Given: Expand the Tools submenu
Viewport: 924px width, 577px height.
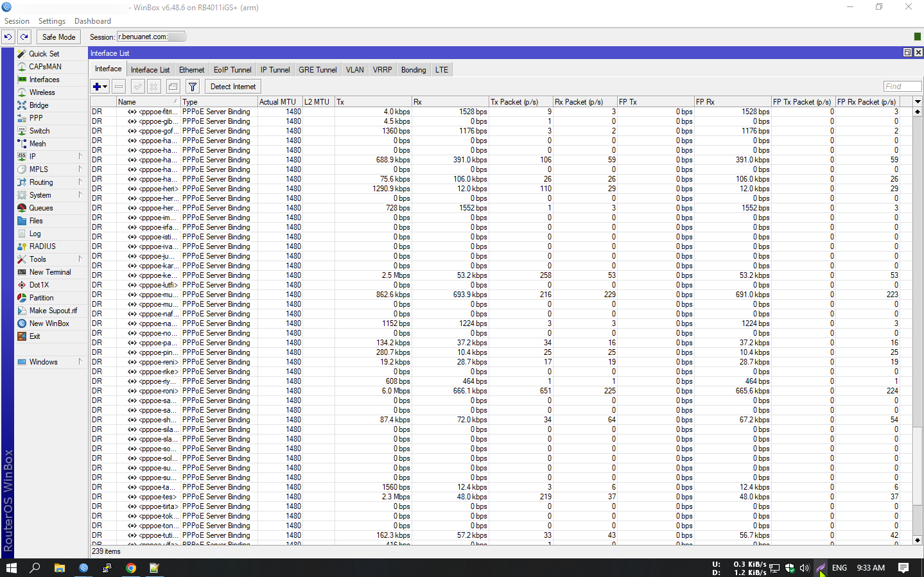Looking at the screenshot, I should click(x=51, y=259).
